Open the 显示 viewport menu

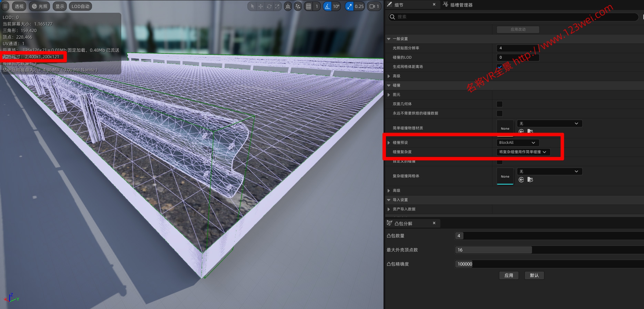tap(60, 6)
